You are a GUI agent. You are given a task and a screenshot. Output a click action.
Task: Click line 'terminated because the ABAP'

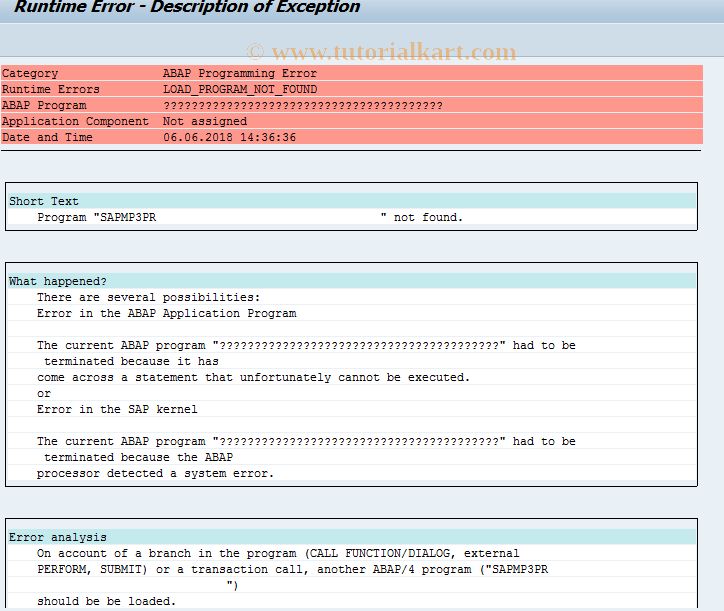(139, 457)
